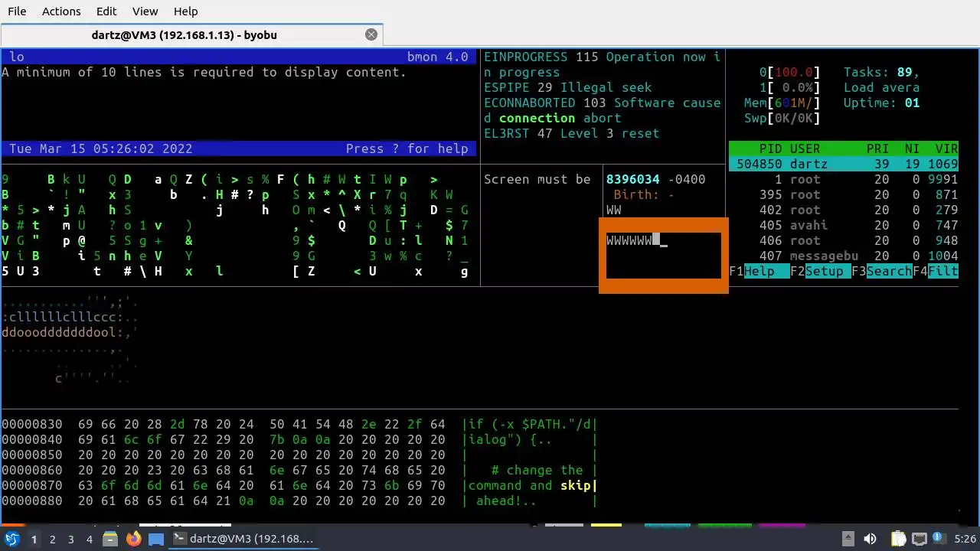Launch Firefox from the taskbar
Image resolution: width=980 pixels, height=551 pixels.
click(x=133, y=539)
